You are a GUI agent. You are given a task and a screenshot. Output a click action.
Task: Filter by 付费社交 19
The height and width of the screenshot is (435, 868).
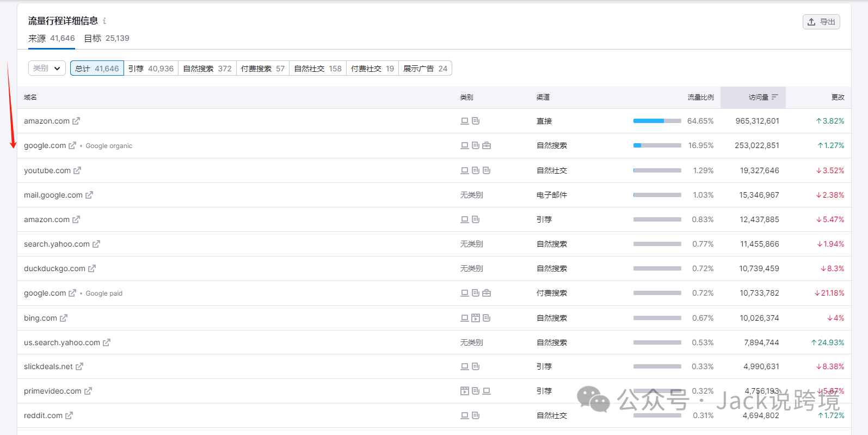372,69
